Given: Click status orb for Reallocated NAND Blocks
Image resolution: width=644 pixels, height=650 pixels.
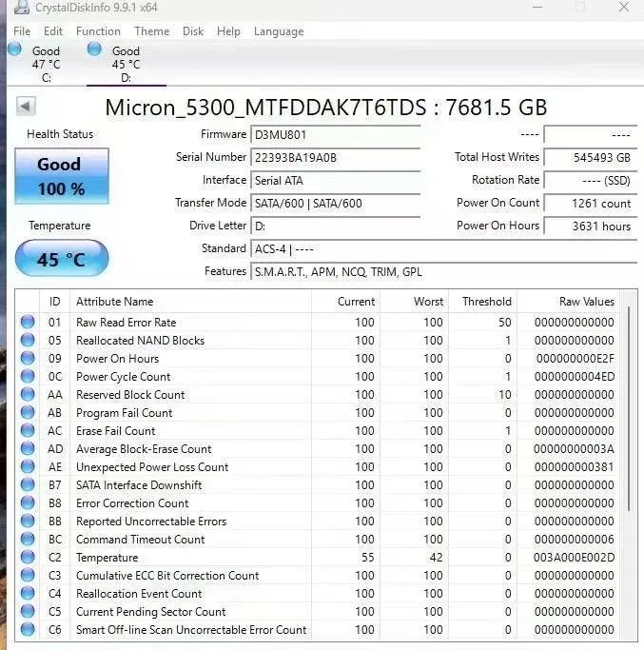Looking at the screenshot, I should 28,340.
